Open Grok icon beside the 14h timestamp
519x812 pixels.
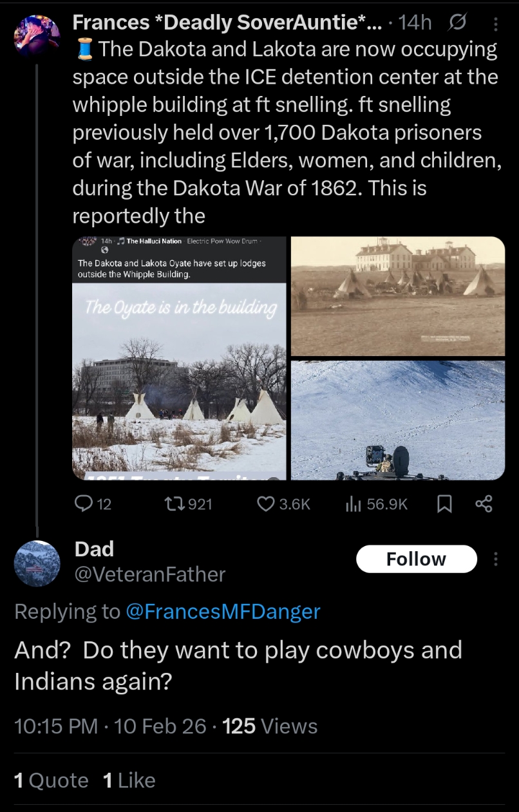[456, 23]
